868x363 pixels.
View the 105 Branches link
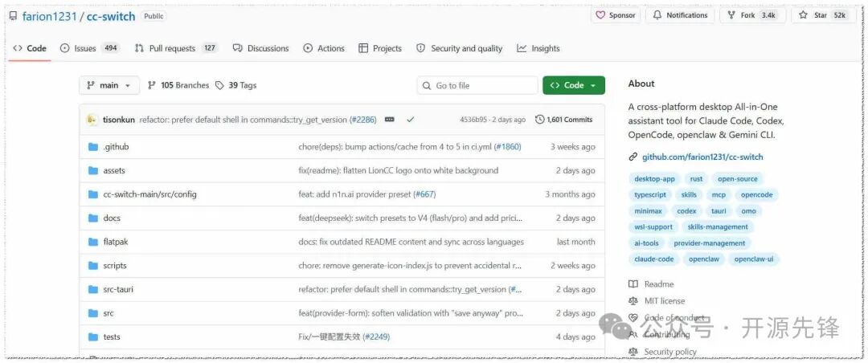coord(178,85)
